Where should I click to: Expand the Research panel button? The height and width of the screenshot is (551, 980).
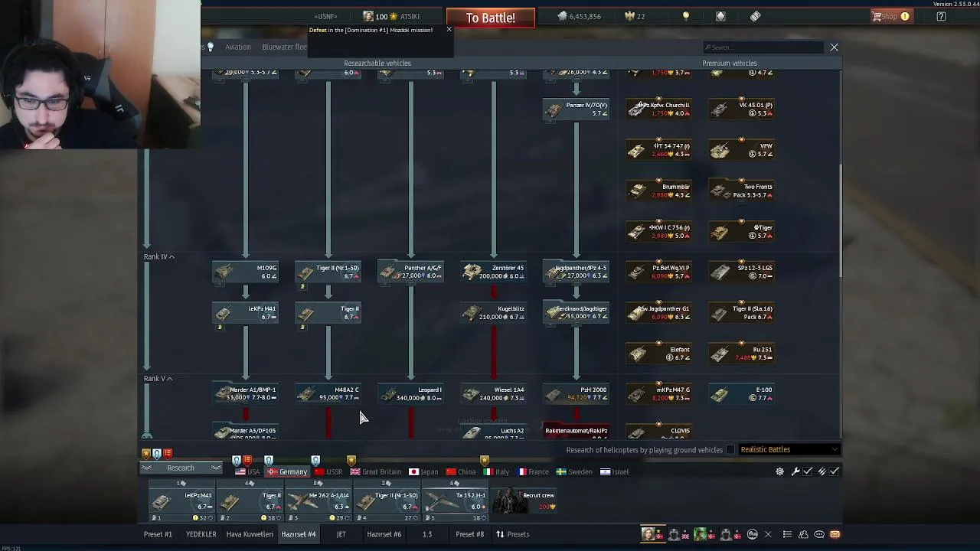(x=181, y=468)
